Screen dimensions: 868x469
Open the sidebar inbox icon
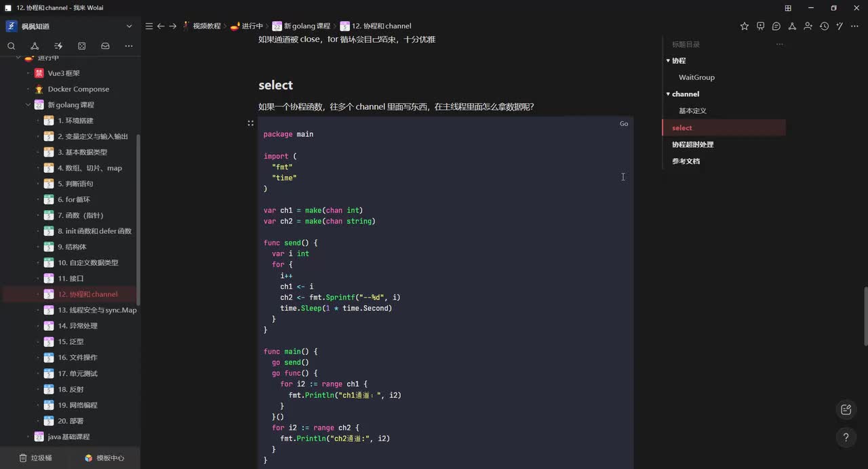click(x=105, y=46)
